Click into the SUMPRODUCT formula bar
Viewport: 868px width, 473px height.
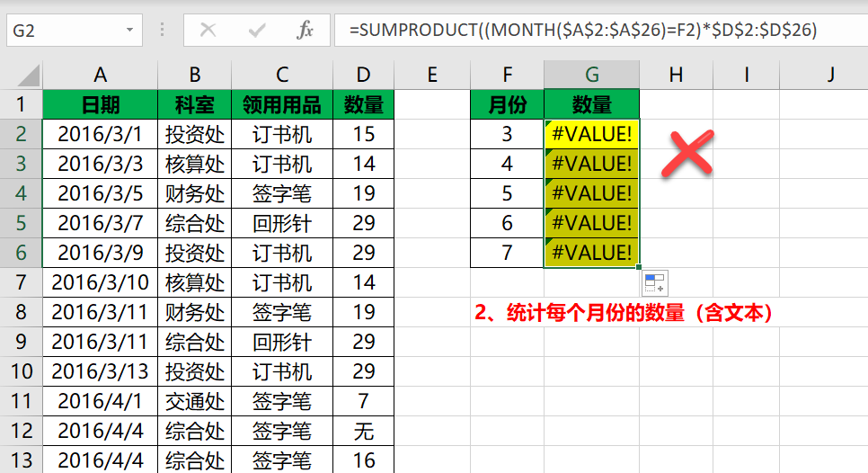click(x=601, y=30)
